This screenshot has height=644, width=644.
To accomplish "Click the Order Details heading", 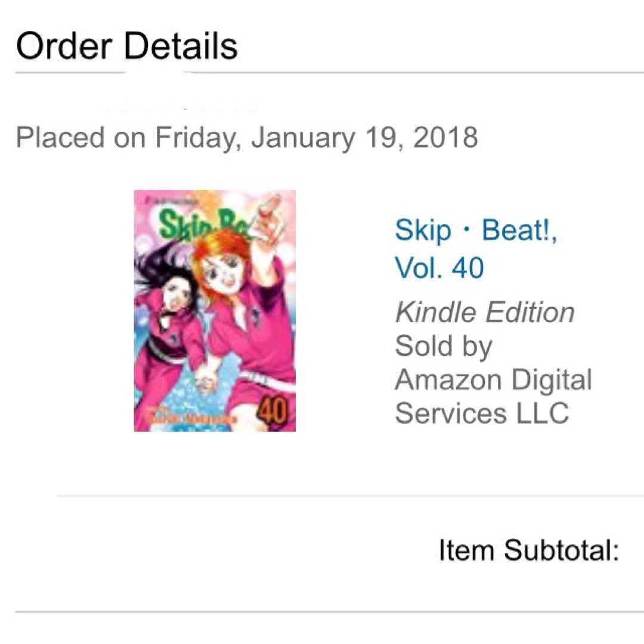I will pyautogui.click(x=126, y=45).
